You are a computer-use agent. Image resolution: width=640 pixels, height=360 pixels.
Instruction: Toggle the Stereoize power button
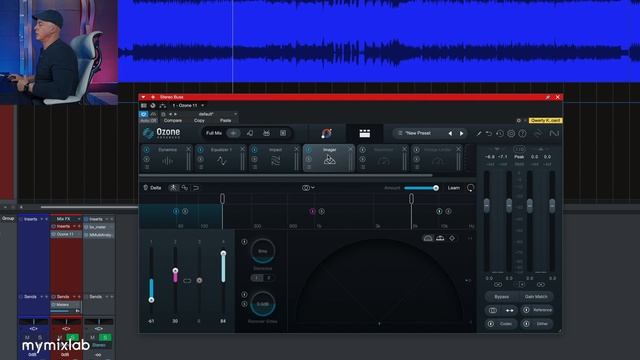[x=244, y=242]
